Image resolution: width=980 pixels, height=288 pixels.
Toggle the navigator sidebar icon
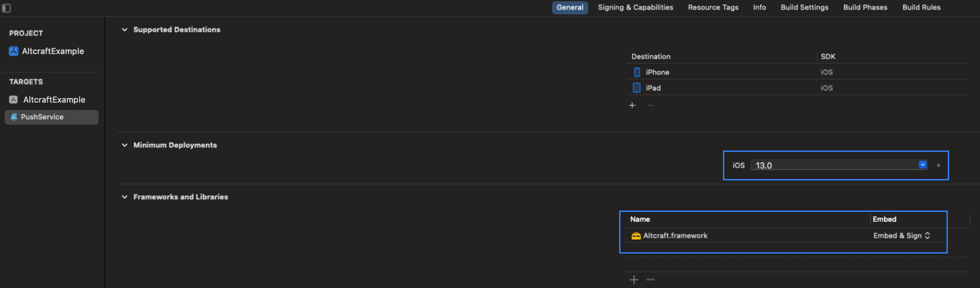click(6, 8)
